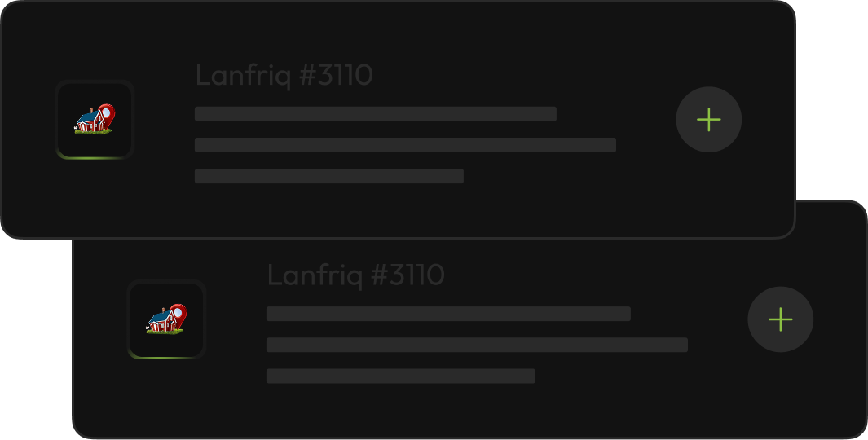Click the word "Lanfriq" on the back card
Screen dimensions: 868x440
315,275
